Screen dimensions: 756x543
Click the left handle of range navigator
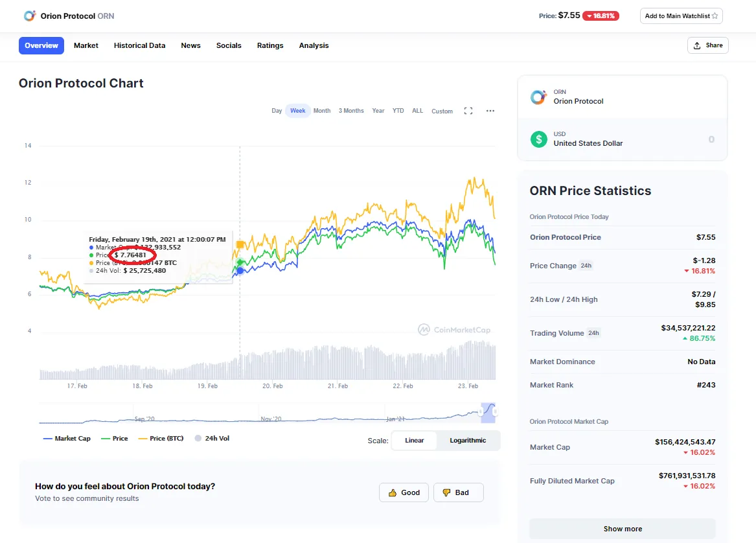(481, 412)
